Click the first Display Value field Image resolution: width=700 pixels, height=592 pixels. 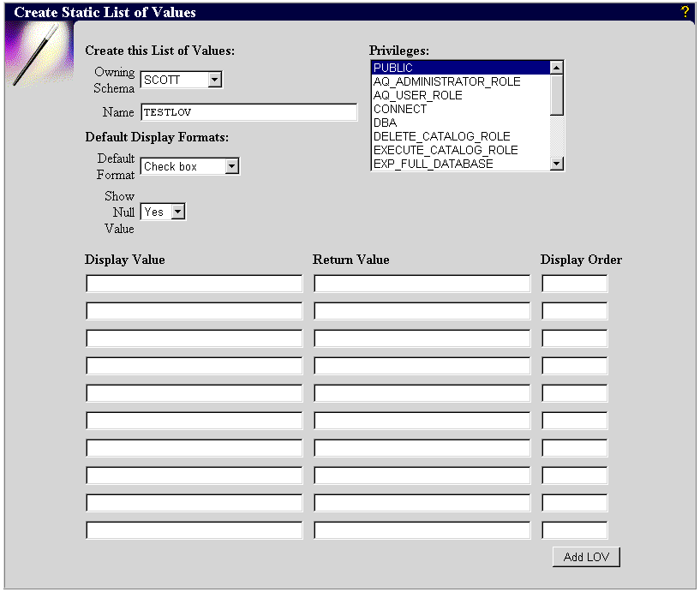(x=194, y=284)
